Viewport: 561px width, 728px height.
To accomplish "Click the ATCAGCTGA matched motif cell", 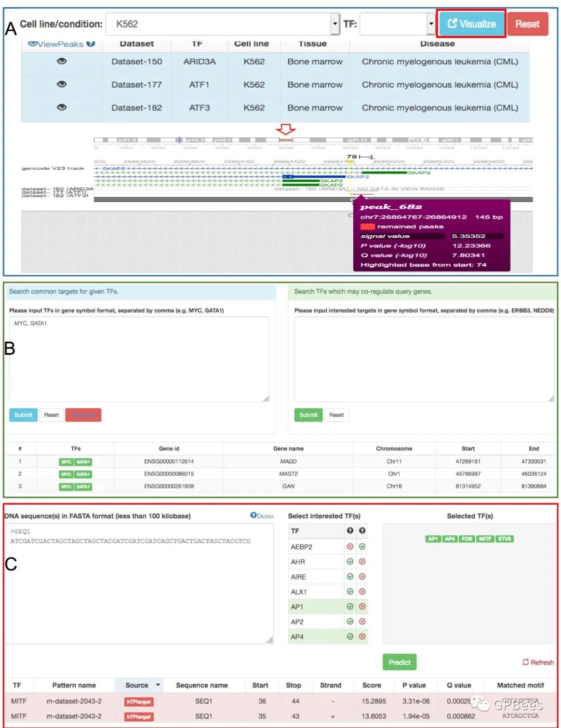I will (x=520, y=716).
